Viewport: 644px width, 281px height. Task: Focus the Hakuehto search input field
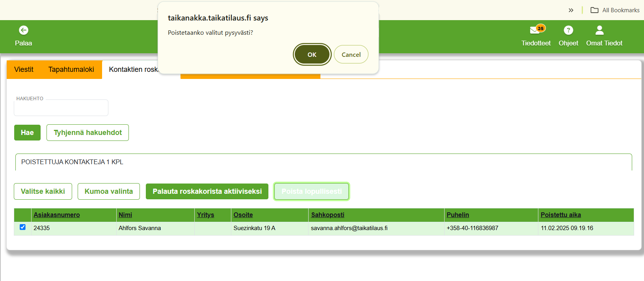point(61,108)
